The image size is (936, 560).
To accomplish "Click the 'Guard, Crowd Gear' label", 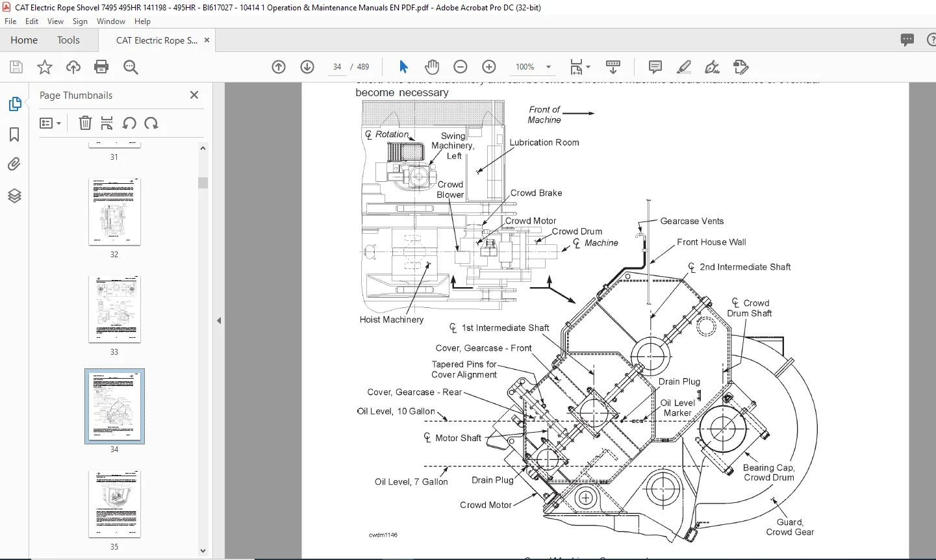I will 790,527.
